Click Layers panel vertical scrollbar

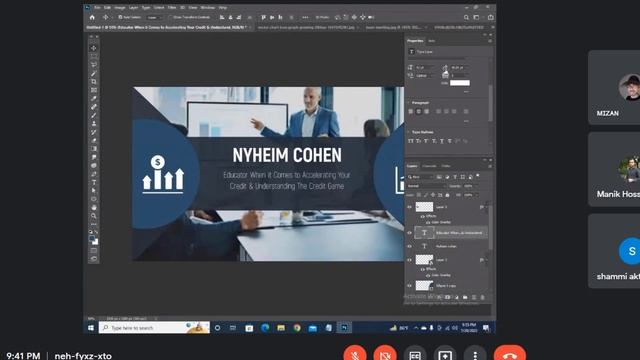click(x=490, y=227)
